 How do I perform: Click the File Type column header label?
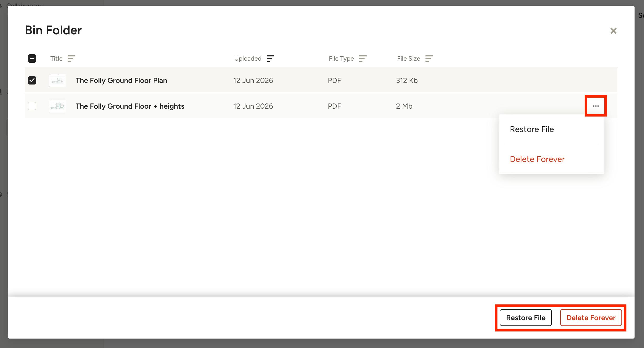[x=341, y=59]
